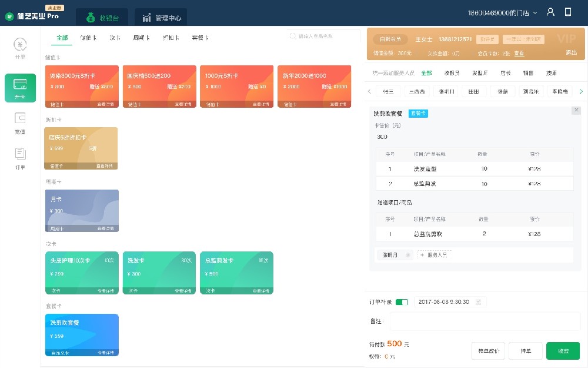Open the 18600469000的门店 store selector
588x368 pixels.
pyautogui.click(x=503, y=11)
